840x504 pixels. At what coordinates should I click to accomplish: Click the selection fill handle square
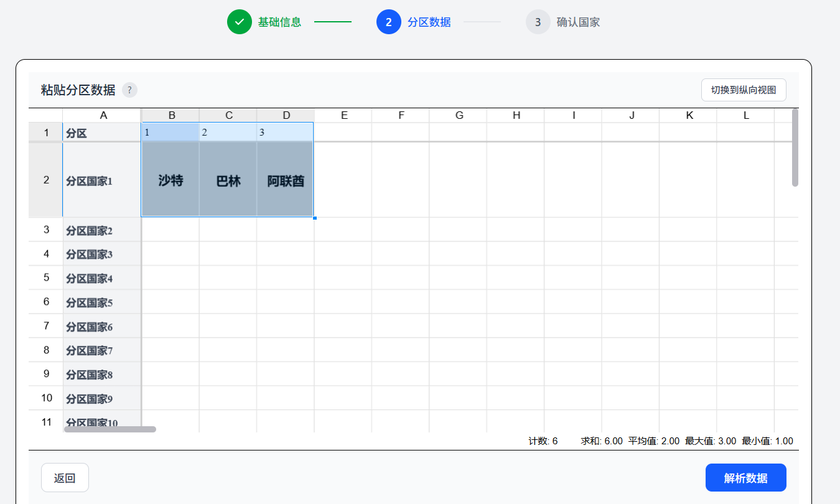coord(315,218)
